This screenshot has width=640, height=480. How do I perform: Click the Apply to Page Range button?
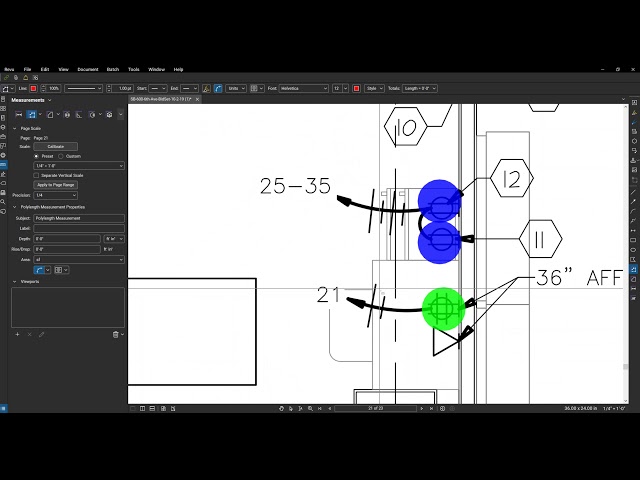56,185
